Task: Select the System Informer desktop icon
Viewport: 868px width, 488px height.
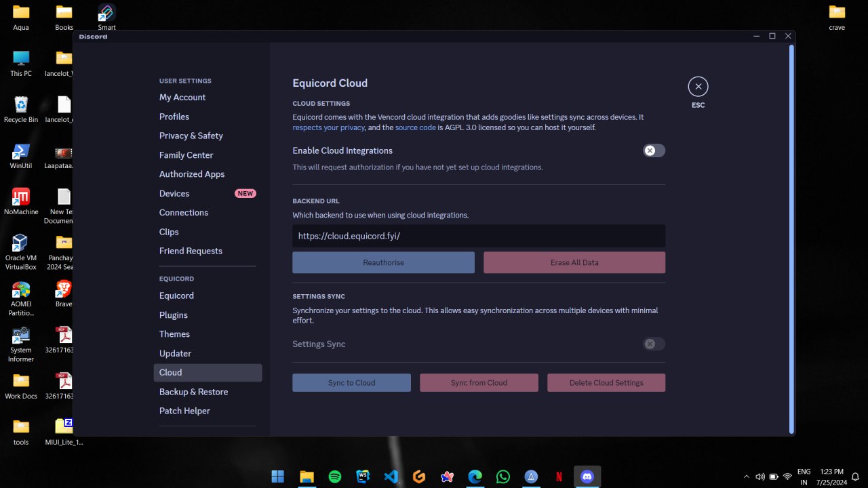Action: (21, 344)
